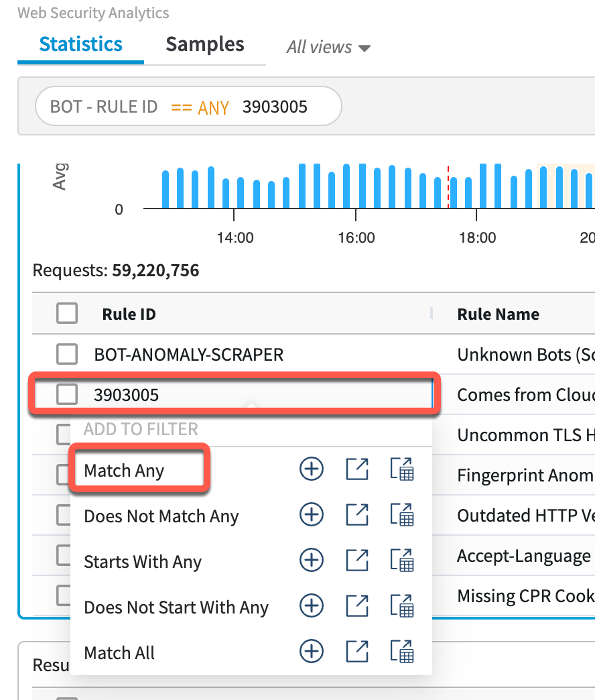Click the BOT - RULE ID filter pill
This screenshot has height=700, width=595.
104,107
